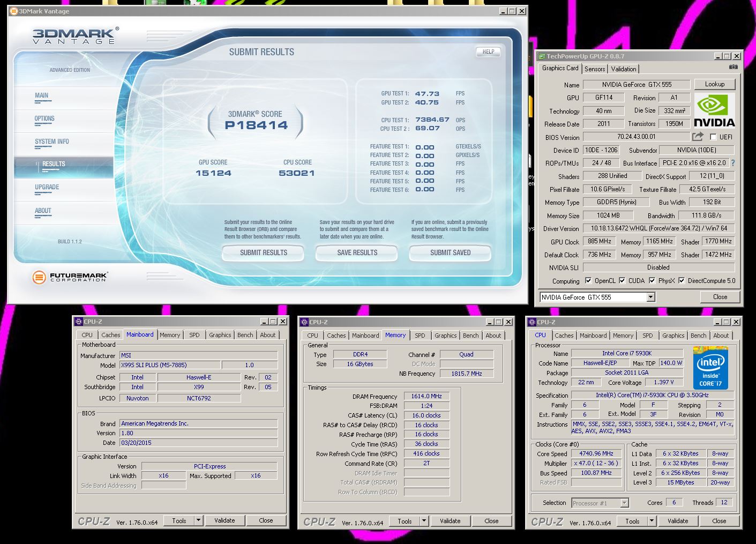The image size is (756, 544).
Task: Click the Core Voltage 1.397 V value
Action: (663, 382)
